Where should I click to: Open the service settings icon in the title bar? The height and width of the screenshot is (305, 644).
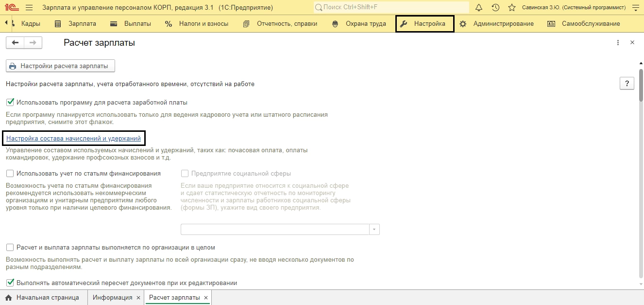[x=636, y=8]
